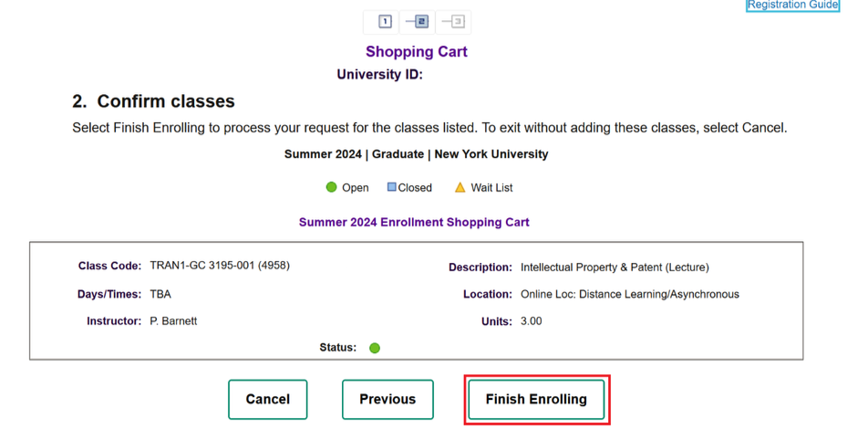Click the Finish Enrolling button
The image size is (868, 429).
536,399
